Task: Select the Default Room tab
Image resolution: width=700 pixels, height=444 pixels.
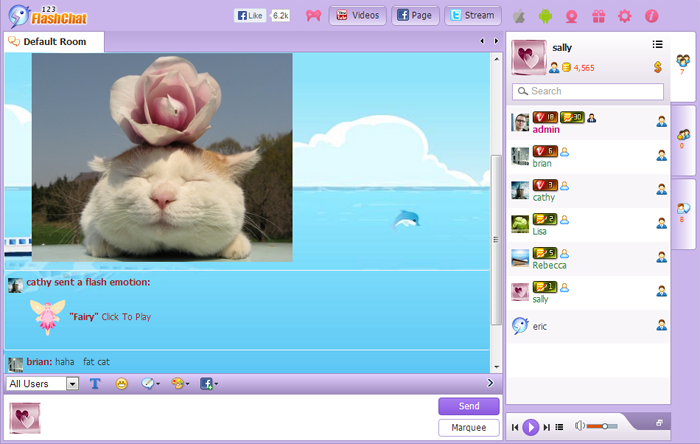Action: [54, 42]
